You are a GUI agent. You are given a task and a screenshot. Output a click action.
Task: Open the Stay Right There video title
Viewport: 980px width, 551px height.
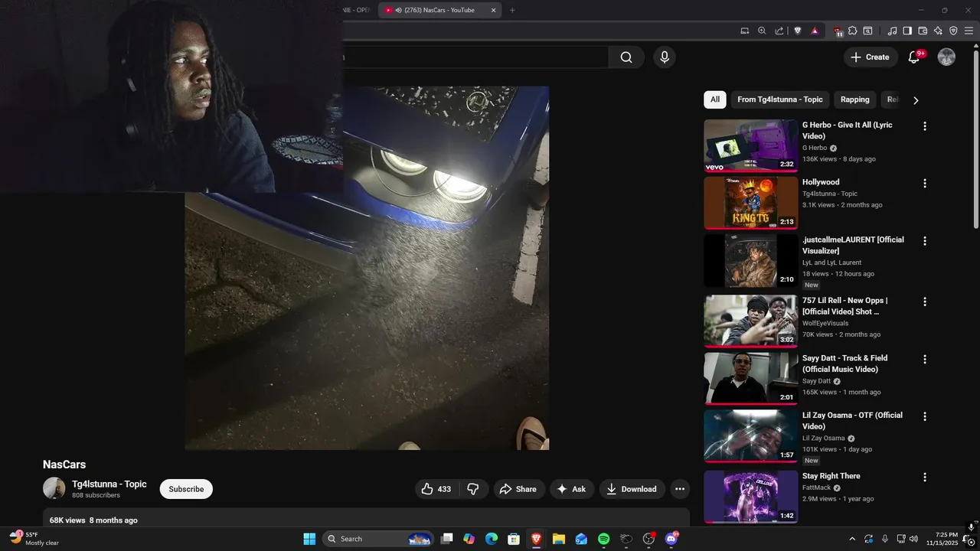click(831, 476)
